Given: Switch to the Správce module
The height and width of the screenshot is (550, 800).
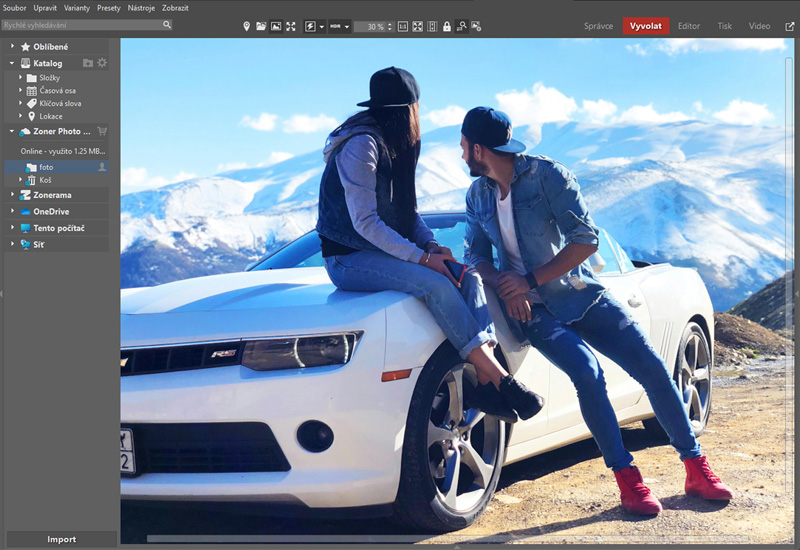Looking at the screenshot, I should [598, 26].
